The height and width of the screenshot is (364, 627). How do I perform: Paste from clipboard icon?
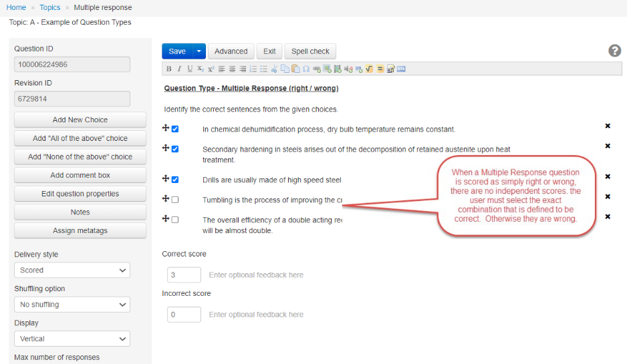coord(295,69)
